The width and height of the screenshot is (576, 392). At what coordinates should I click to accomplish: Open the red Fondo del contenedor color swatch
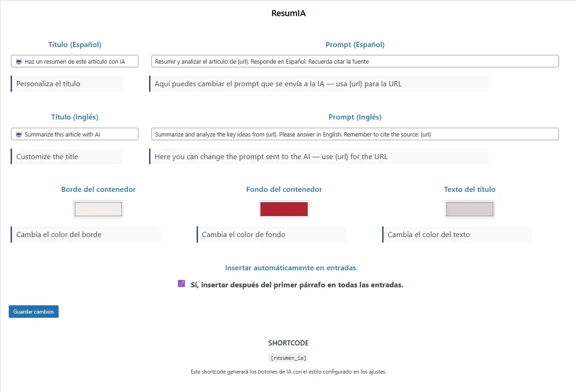click(x=284, y=209)
